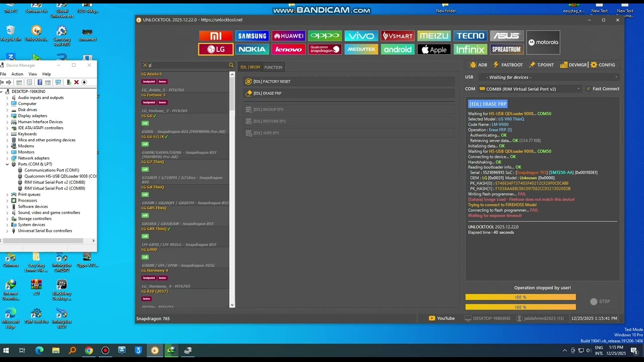Click the upper 100 % progress bar

click(x=520, y=297)
